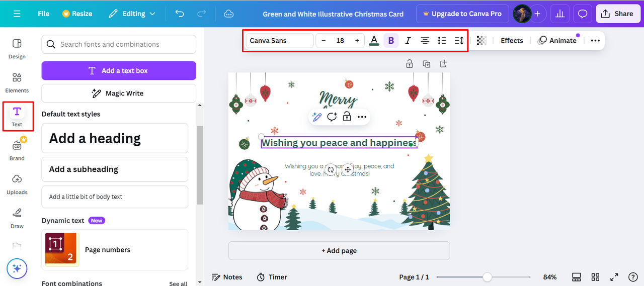Open the user profile avatar
644x286 pixels.
tap(522, 14)
